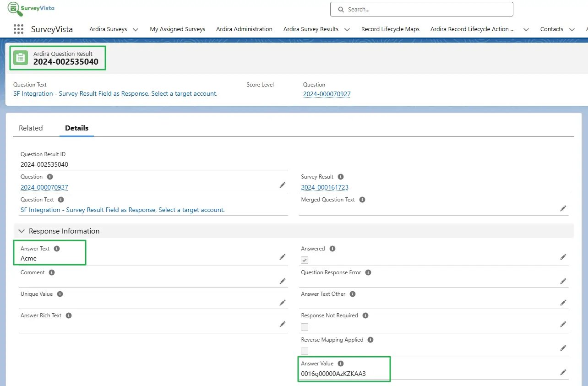
Task: Show info tooltip for Answer Rich Text
Action: 69,315
